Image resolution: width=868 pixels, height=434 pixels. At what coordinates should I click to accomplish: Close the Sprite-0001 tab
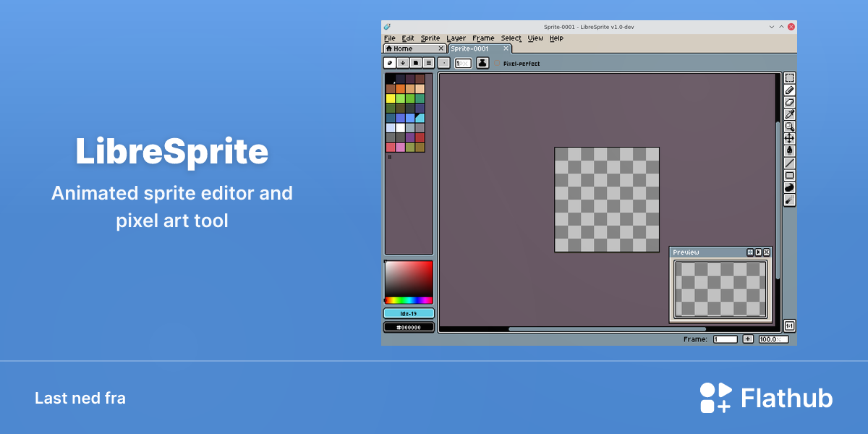click(506, 48)
